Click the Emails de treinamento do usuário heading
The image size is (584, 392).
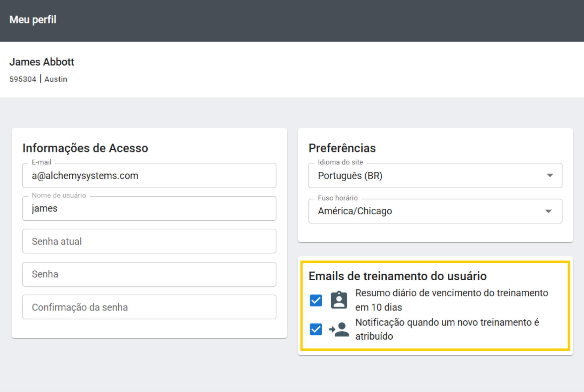click(x=397, y=276)
